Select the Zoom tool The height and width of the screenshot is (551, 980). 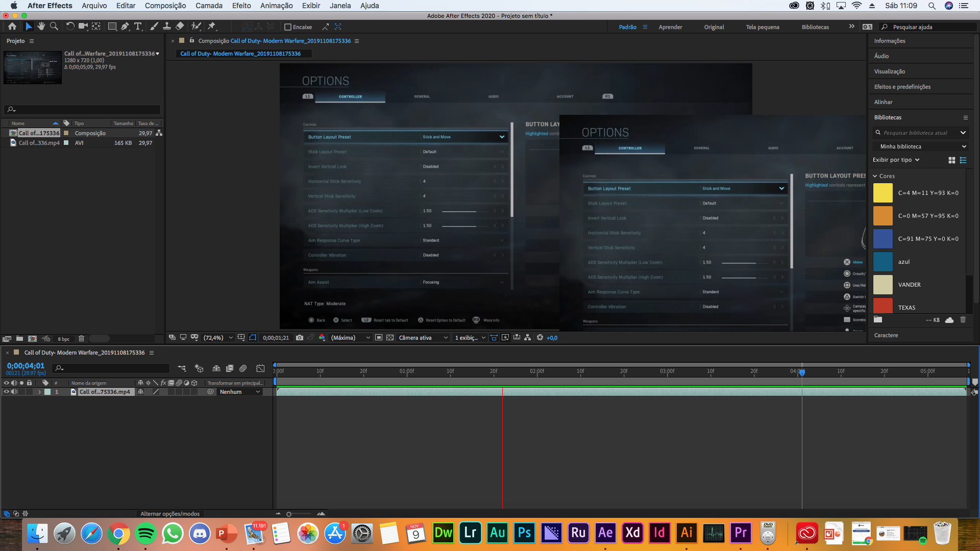(54, 27)
